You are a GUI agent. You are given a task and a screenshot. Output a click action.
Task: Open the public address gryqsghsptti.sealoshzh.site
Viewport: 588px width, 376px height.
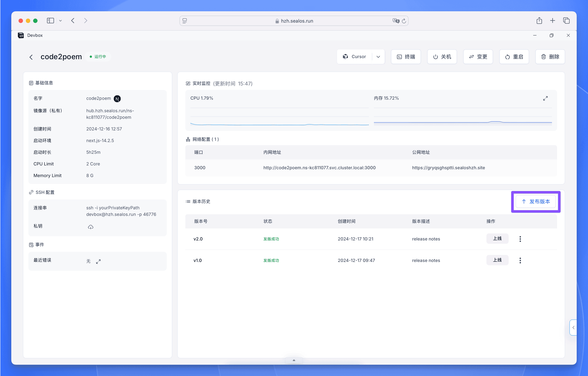pos(448,168)
